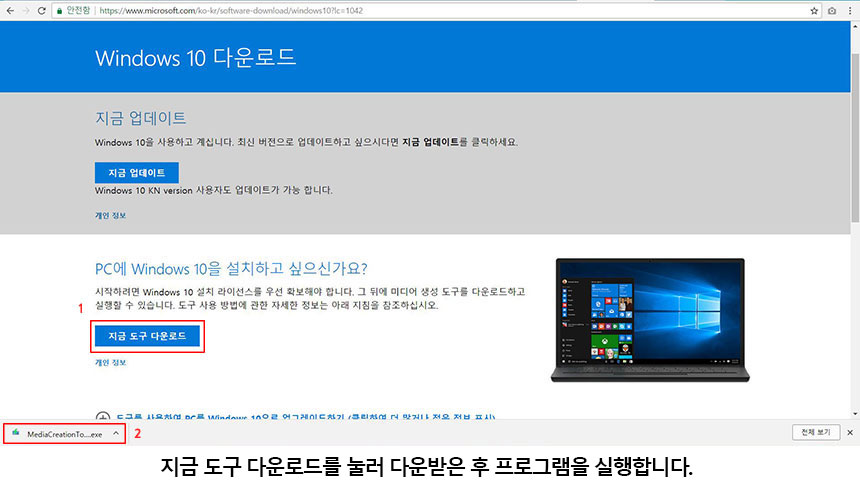Image resolution: width=860 pixels, height=491 pixels.
Task: Open the download item chevron menu
Action: [116, 433]
